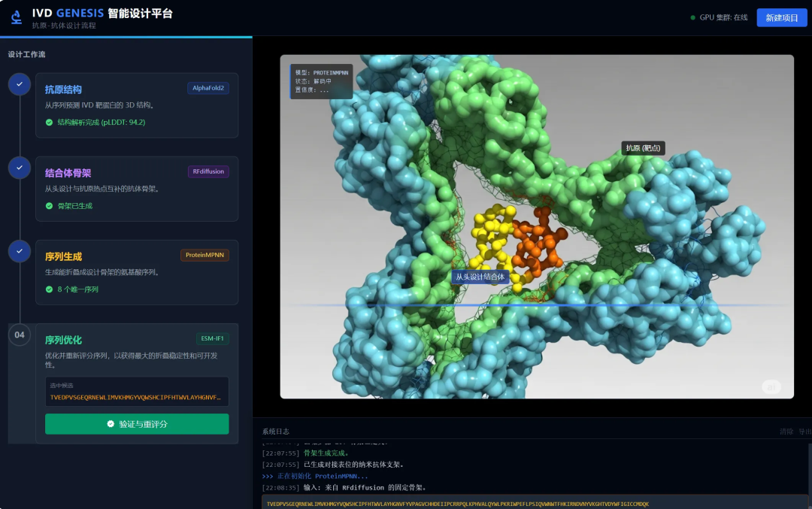This screenshot has width=812, height=509.
Task: Select the AlphaFold2 model tag
Action: [x=208, y=88]
